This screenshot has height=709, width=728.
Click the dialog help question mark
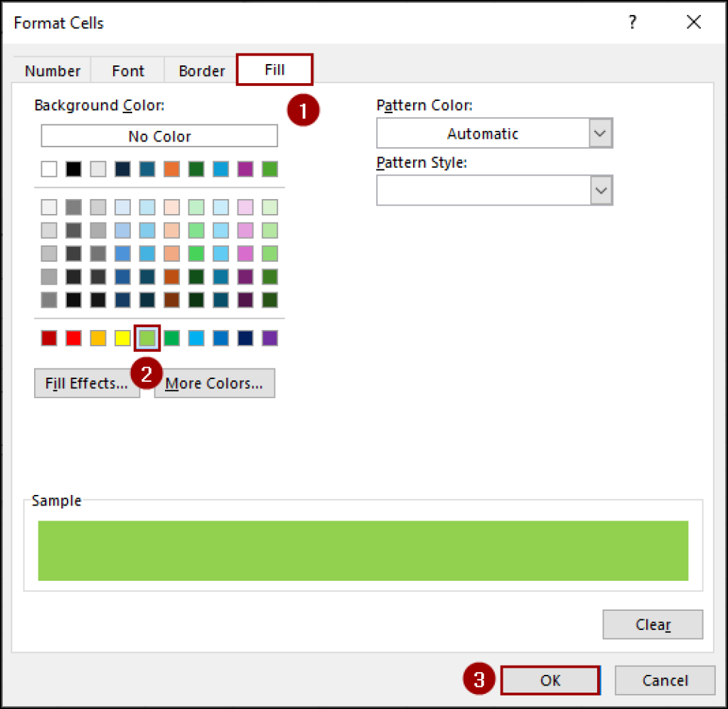632,23
